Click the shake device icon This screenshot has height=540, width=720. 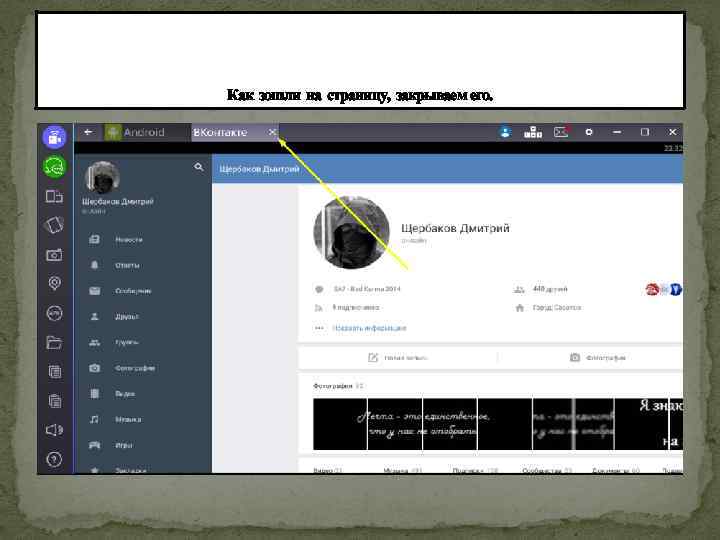pos(55,225)
